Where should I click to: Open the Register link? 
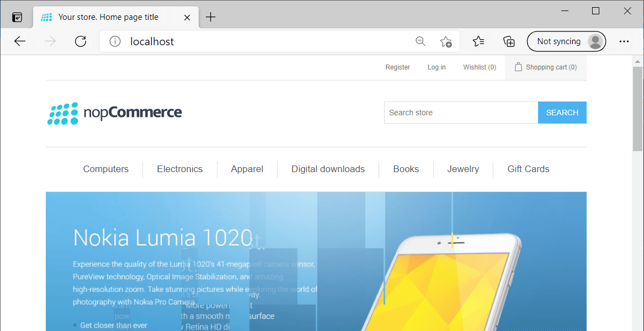397,67
